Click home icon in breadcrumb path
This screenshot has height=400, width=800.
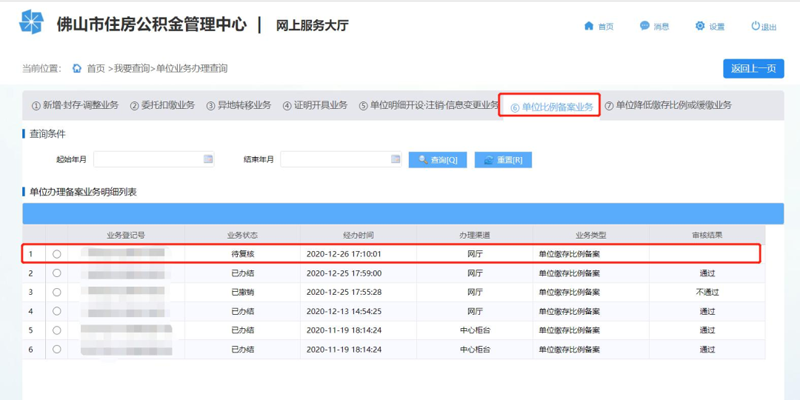click(x=76, y=69)
